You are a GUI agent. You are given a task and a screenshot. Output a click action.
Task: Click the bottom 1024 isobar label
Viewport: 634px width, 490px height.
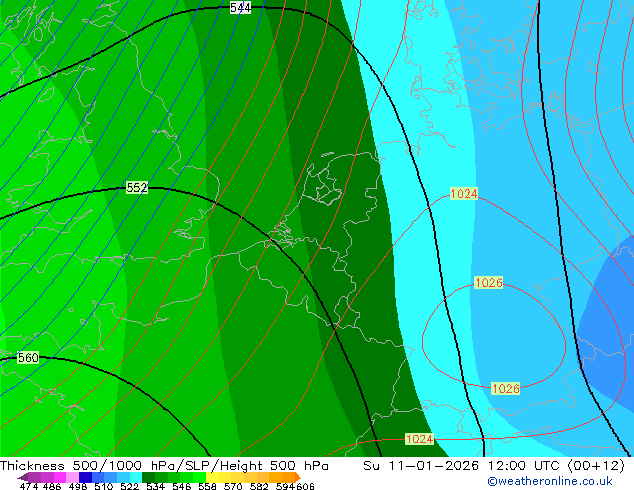(419, 439)
